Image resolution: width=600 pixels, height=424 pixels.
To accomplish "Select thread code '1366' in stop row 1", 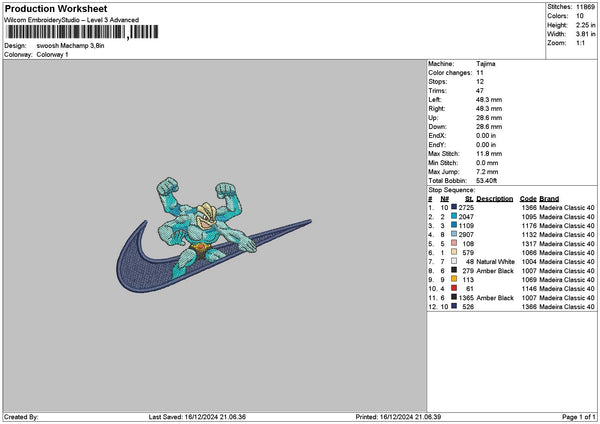I will pyautogui.click(x=529, y=208).
